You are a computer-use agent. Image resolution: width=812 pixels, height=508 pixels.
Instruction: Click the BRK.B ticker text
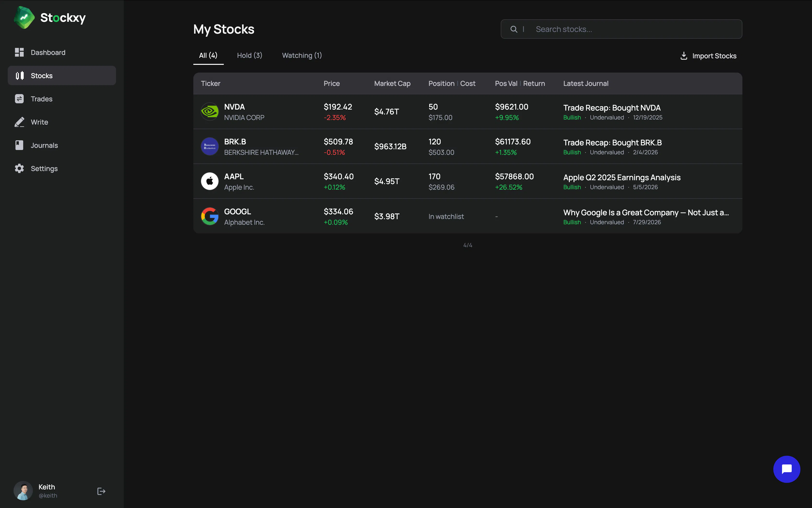235,142
